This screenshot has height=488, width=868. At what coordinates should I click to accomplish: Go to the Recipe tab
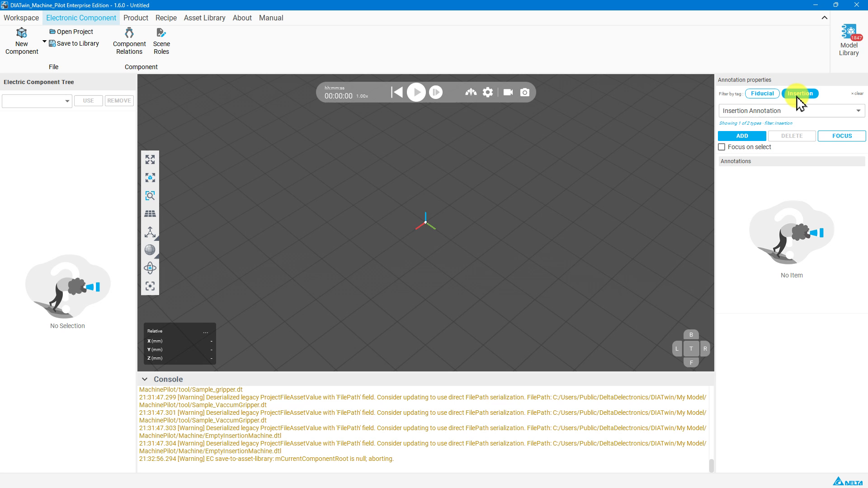pyautogui.click(x=166, y=18)
